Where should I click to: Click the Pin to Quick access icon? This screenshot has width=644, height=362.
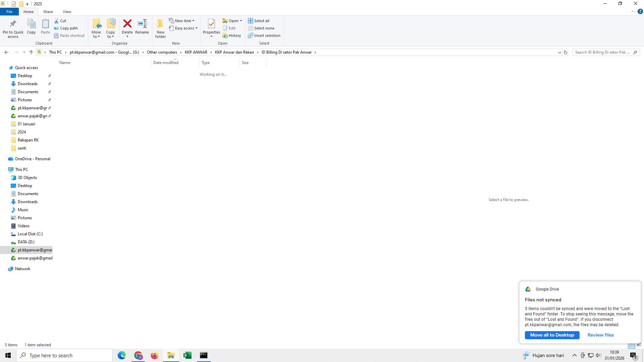[x=13, y=27]
